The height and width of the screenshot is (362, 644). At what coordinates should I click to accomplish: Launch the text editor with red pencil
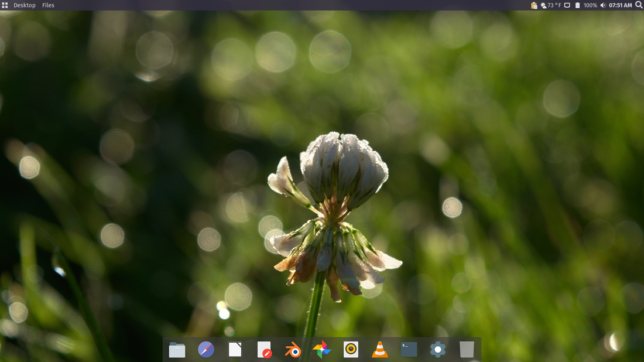pos(264,350)
